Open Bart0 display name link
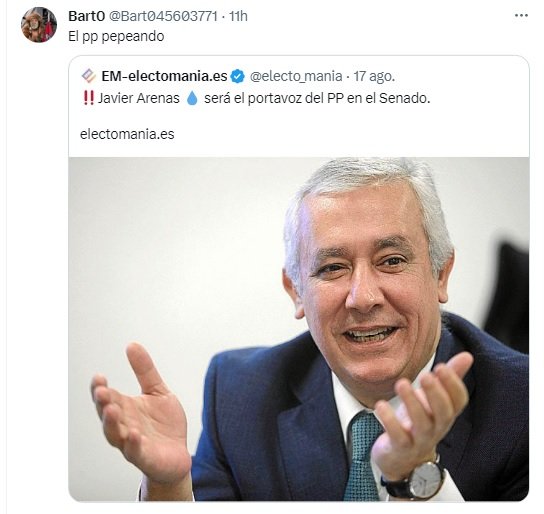Screen dimensions: 544x514 (86, 16)
